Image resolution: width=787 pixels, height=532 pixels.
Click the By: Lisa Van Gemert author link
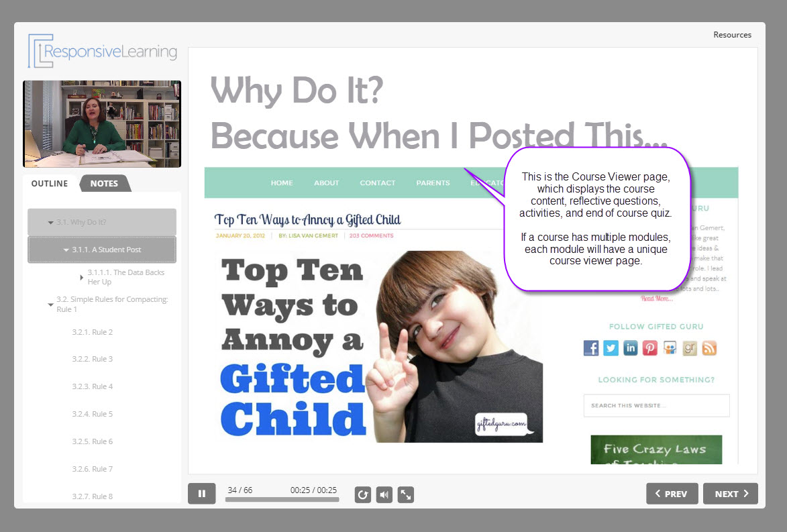coord(308,235)
